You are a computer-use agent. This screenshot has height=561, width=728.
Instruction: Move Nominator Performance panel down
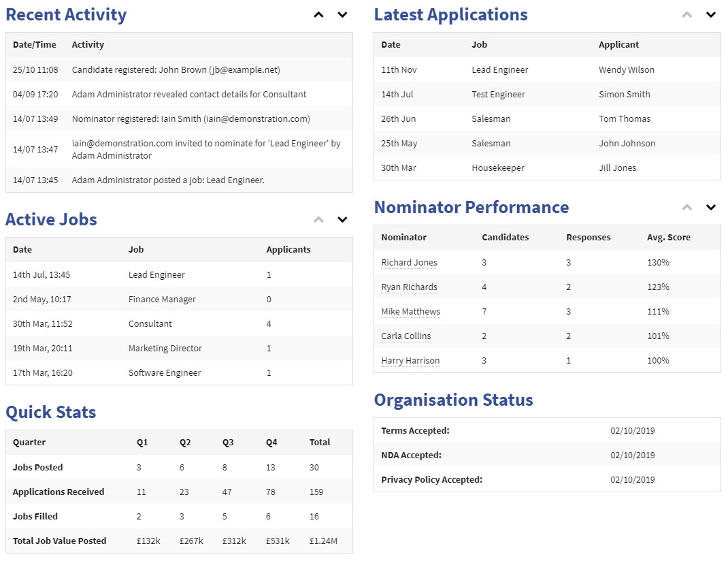(711, 208)
